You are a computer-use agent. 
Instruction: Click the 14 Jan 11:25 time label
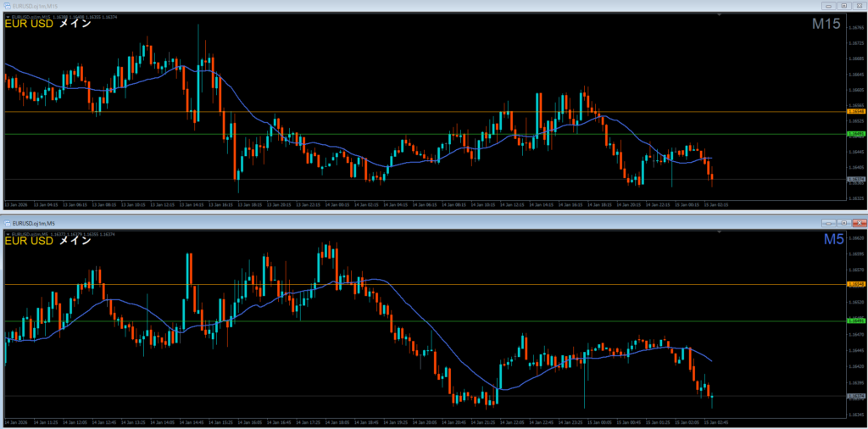point(46,422)
